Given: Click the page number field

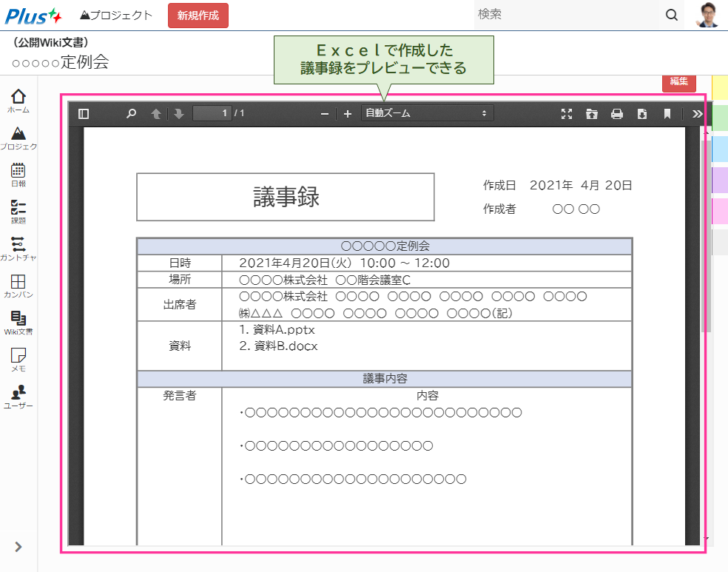Looking at the screenshot, I should coord(212,113).
